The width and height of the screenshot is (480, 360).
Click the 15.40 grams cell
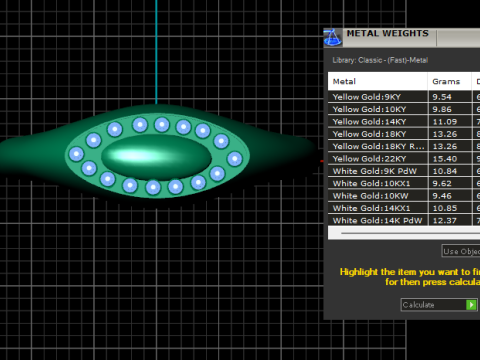(449, 158)
